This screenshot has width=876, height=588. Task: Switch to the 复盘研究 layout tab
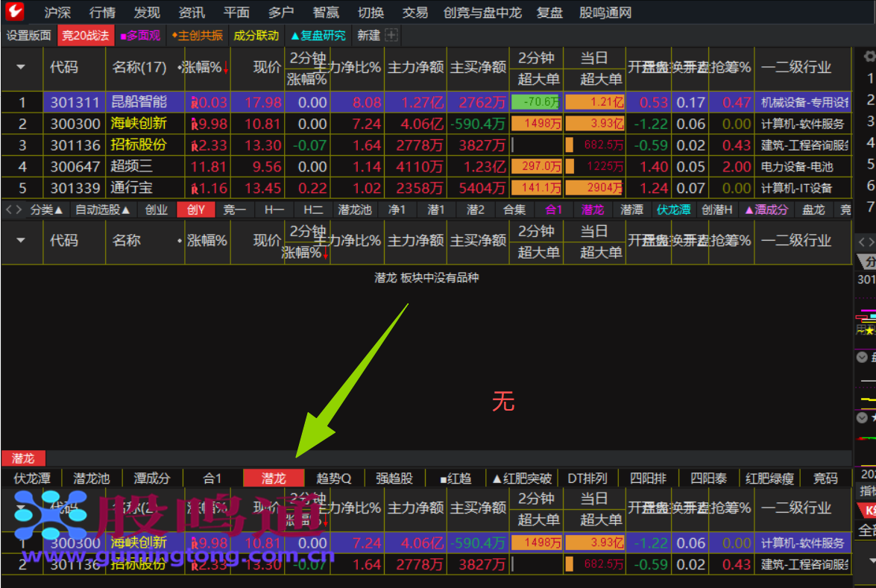coord(318,35)
